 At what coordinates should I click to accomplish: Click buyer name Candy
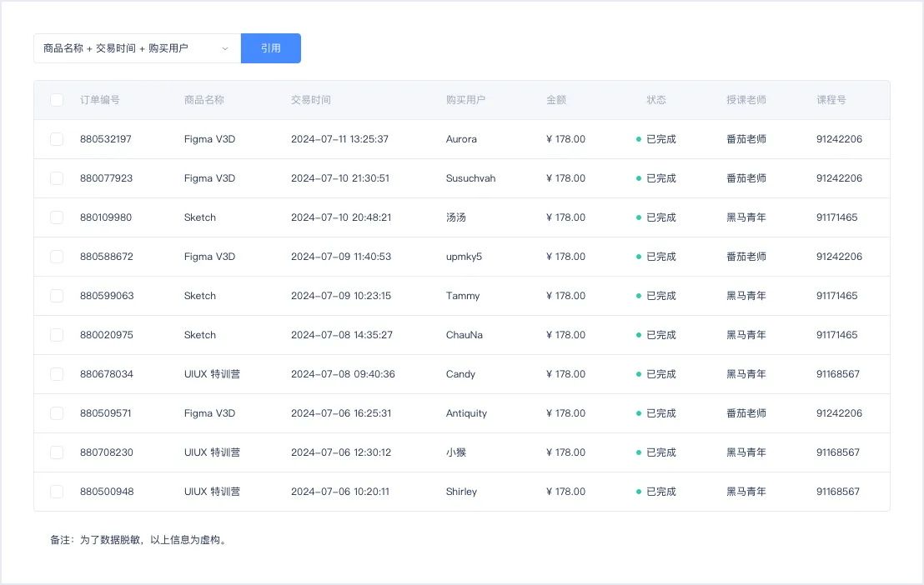(460, 374)
